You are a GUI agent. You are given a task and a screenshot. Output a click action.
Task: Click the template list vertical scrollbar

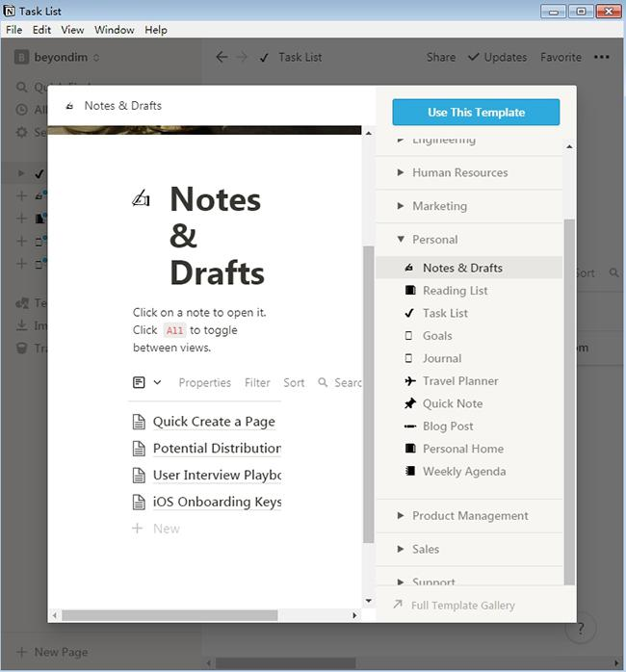[569, 402]
